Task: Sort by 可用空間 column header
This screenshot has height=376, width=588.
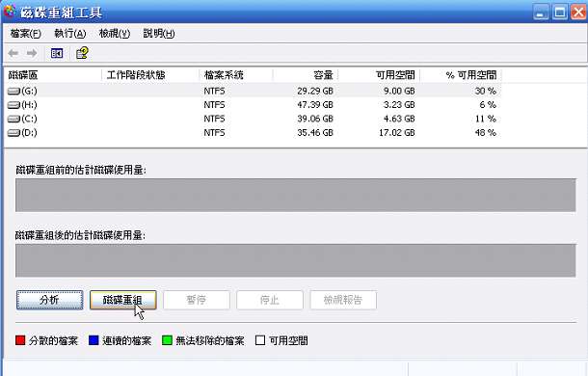Action: tap(379, 75)
